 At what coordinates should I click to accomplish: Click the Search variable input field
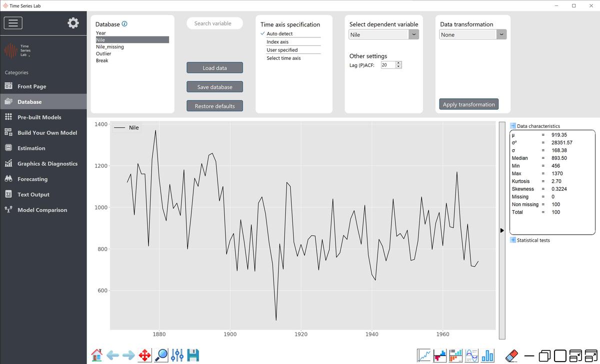click(214, 23)
